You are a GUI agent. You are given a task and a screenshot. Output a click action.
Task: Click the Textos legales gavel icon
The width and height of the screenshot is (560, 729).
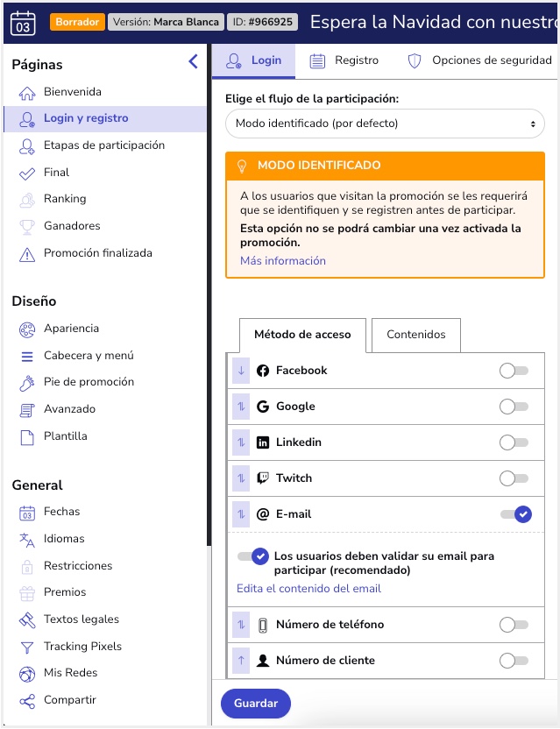point(27,620)
